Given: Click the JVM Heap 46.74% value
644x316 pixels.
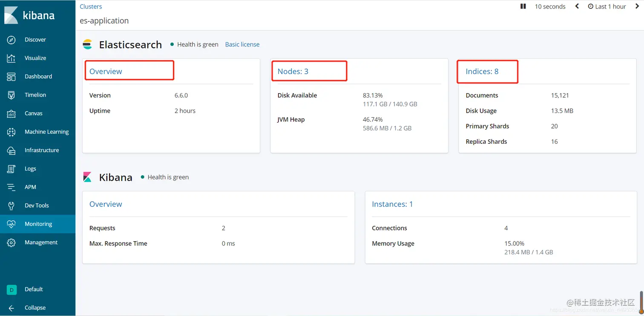Looking at the screenshot, I should 373,120.
